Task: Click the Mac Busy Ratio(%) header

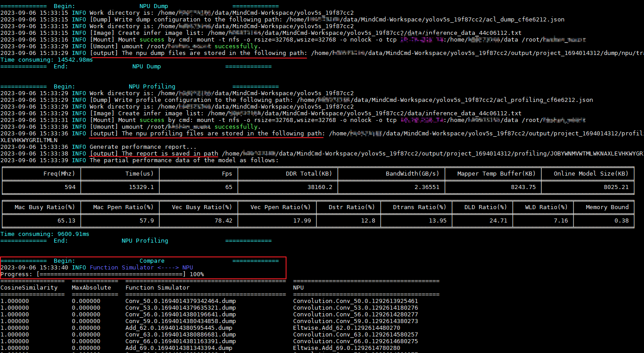Action: pyautogui.click(x=45, y=207)
